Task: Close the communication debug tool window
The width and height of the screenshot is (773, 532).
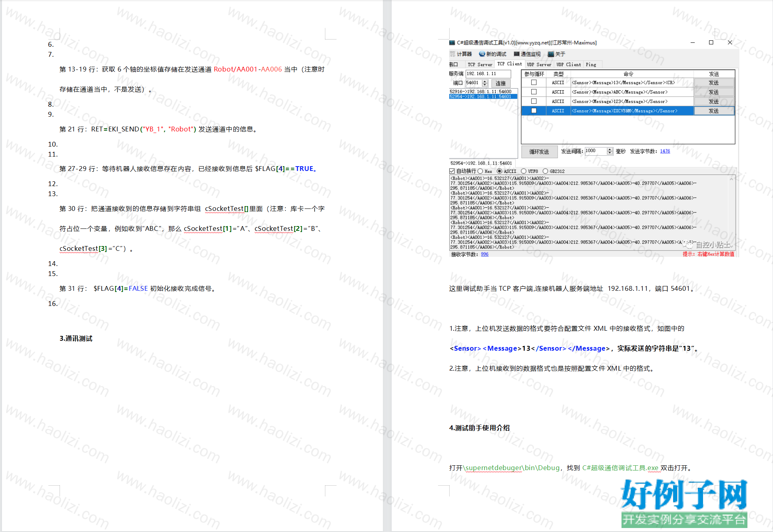Action: [730, 42]
